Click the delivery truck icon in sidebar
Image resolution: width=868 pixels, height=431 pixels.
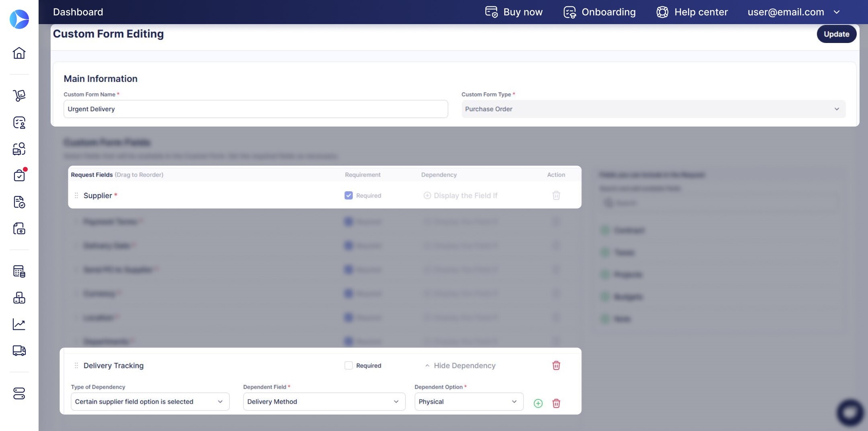pos(19,351)
